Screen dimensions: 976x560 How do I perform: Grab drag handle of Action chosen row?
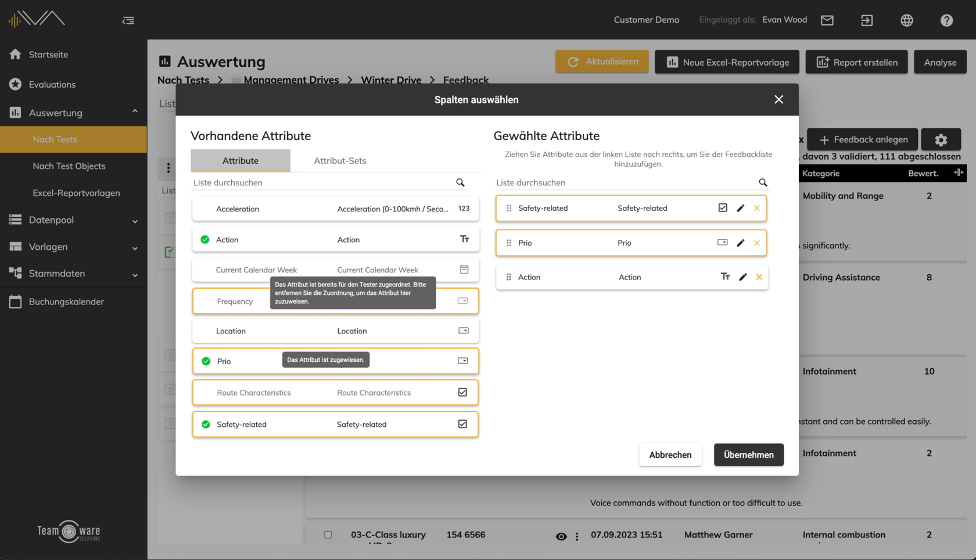pyautogui.click(x=509, y=277)
